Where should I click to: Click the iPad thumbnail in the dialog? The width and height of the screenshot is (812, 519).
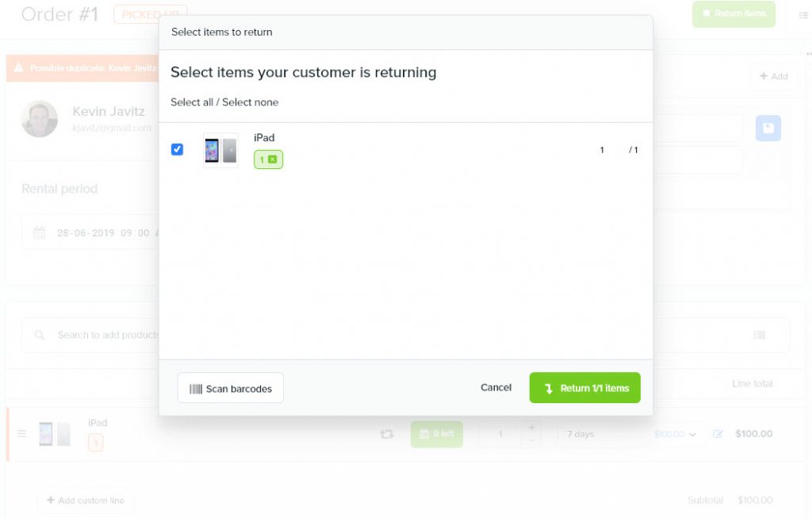click(x=220, y=150)
